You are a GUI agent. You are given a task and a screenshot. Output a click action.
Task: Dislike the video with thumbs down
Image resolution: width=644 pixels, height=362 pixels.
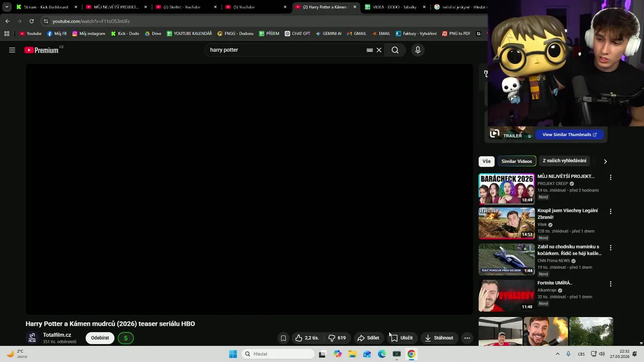(x=337, y=338)
